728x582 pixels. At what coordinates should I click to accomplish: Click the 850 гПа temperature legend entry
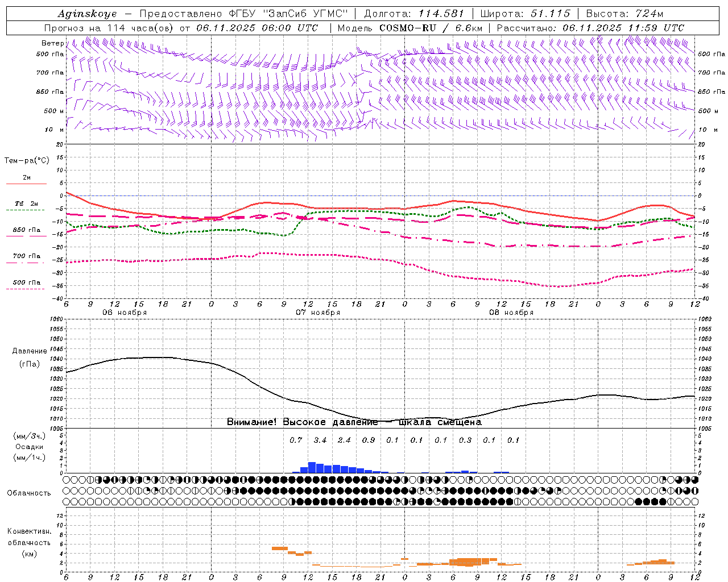point(26,230)
